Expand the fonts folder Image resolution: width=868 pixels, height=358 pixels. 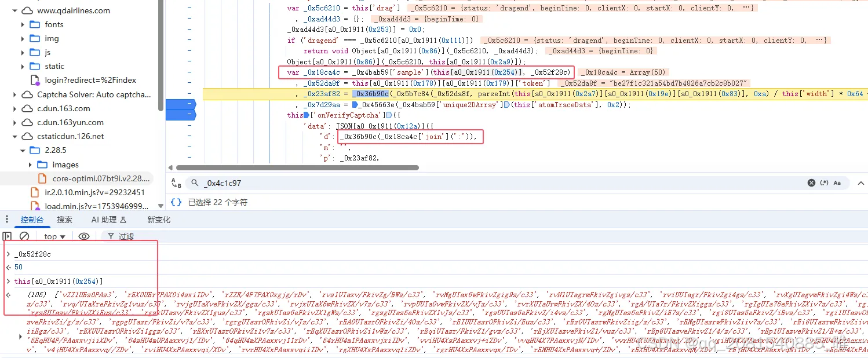click(23, 24)
